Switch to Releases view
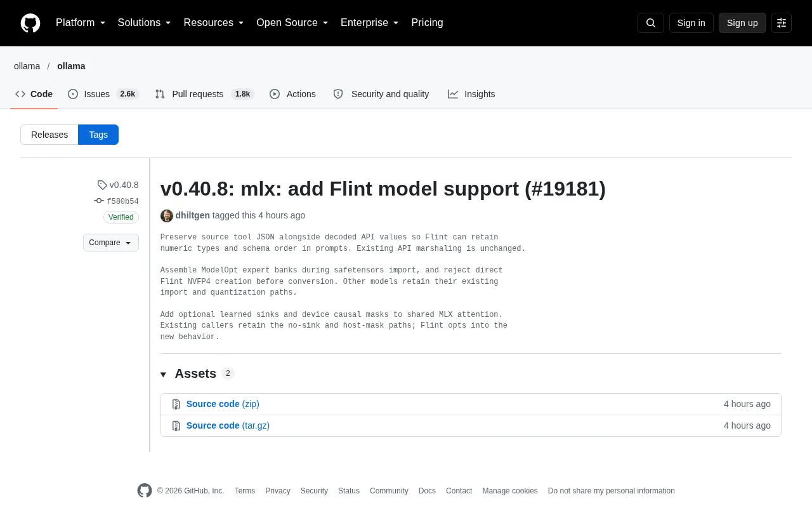Image resolution: width=812 pixels, height=508 pixels. coord(49,135)
